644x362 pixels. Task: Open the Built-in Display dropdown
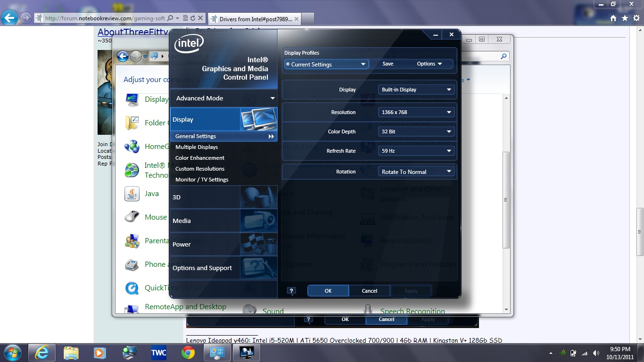coord(416,90)
